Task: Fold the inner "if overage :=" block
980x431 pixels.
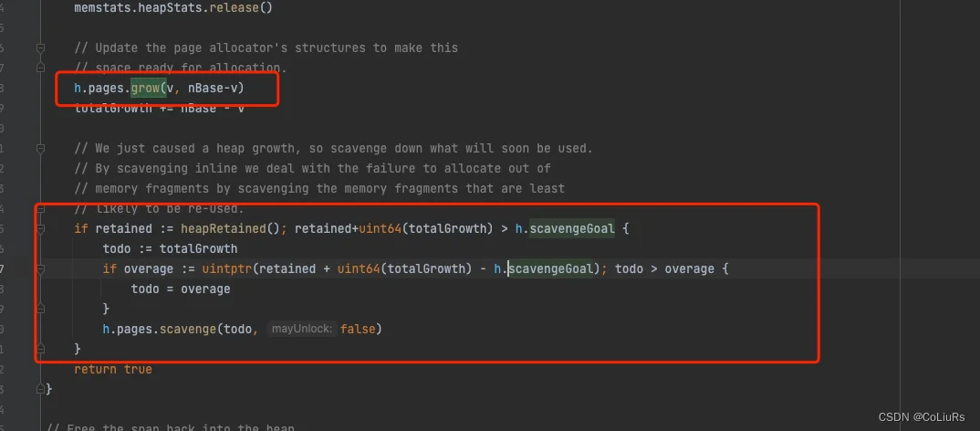Action: tap(41, 269)
